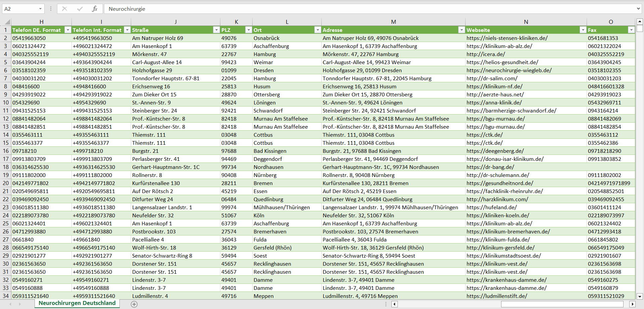
Task: Click the Select All corner triangle
Action: 7,22
